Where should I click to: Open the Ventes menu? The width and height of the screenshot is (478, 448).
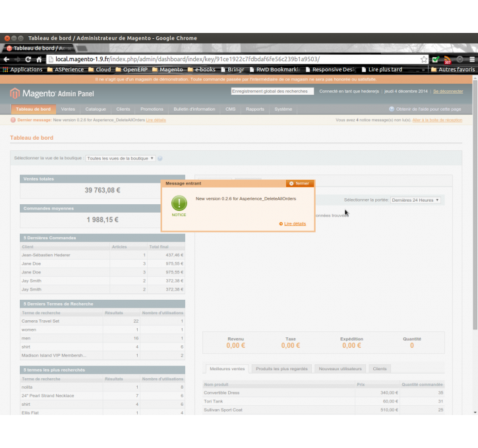point(68,109)
